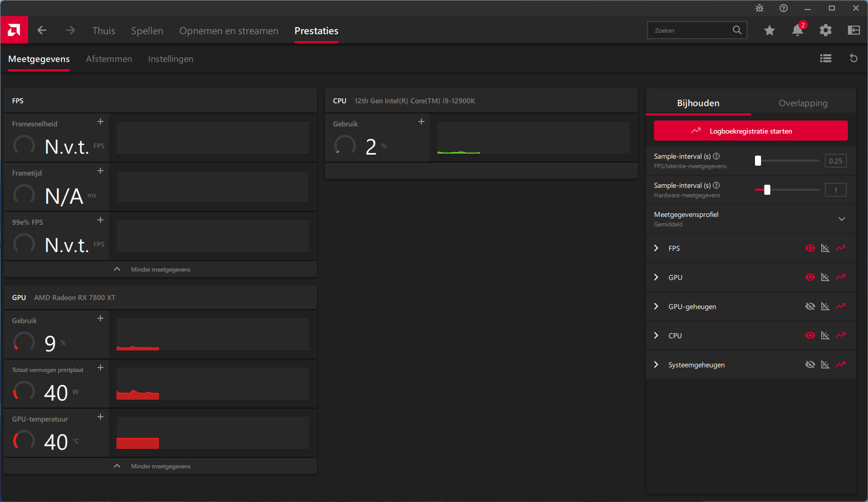Go forward with the right arrow

pos(70,30)
